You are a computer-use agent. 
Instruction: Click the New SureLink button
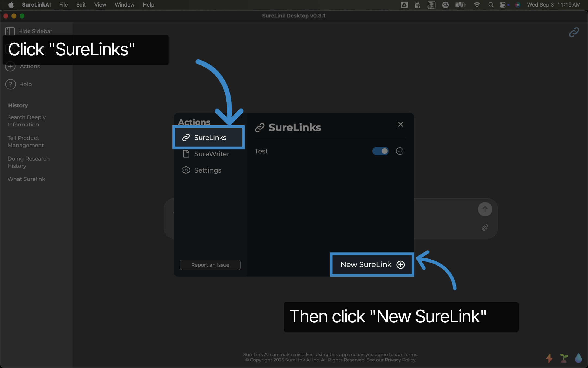coord(372,264)
